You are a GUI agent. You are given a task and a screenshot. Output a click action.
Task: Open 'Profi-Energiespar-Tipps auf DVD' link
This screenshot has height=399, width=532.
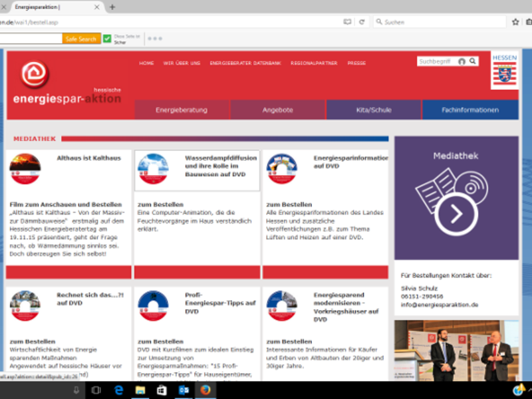coord(220,303)
